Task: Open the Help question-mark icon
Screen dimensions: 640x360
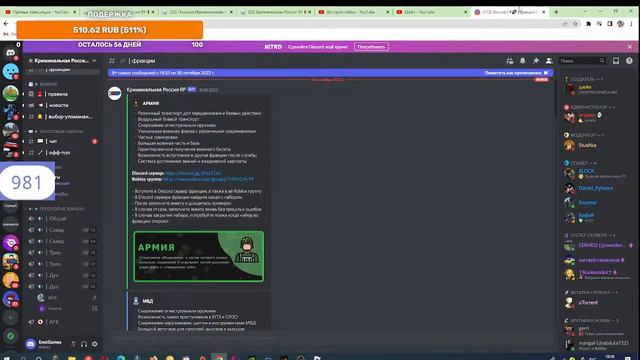Action: 629,61
